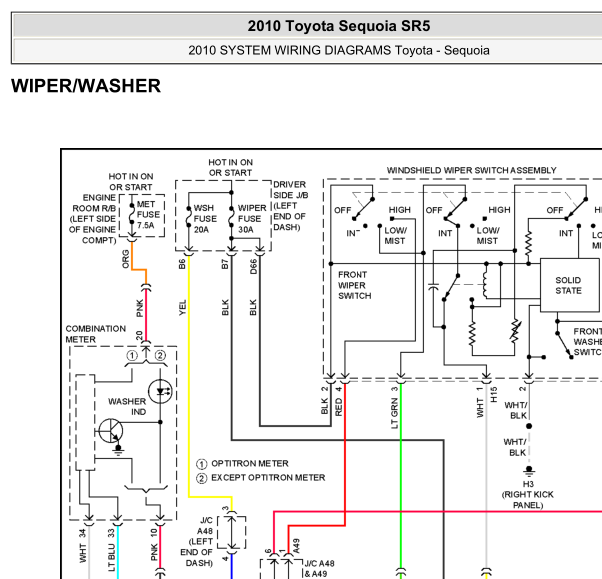
Task: Click the "RED" wire label
Action: 338,407
